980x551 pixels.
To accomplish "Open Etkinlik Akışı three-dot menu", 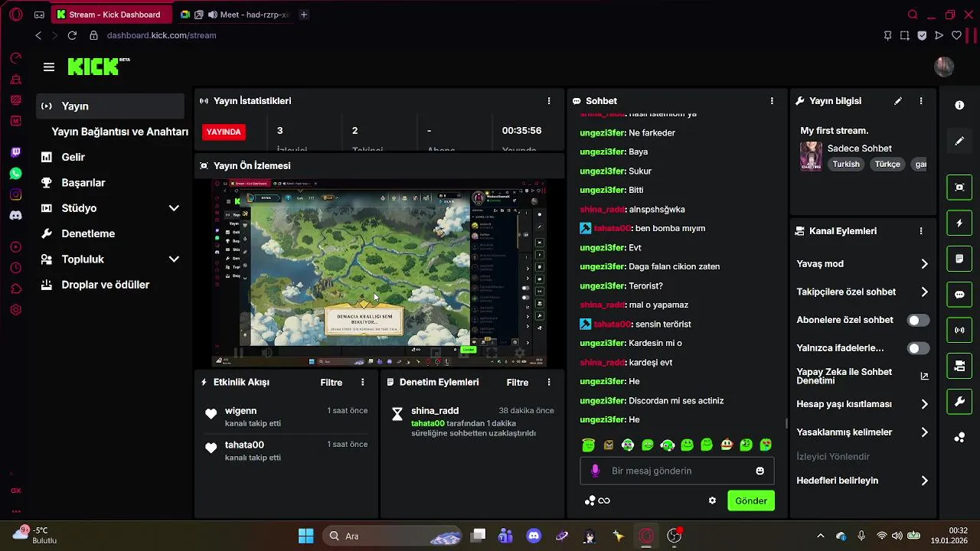I will click(363, 382).
